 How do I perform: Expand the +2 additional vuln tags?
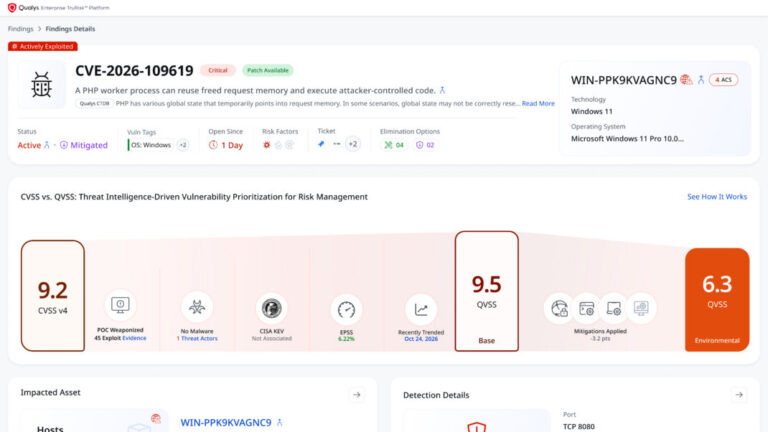pyautogui.click(x=183, y=145)
